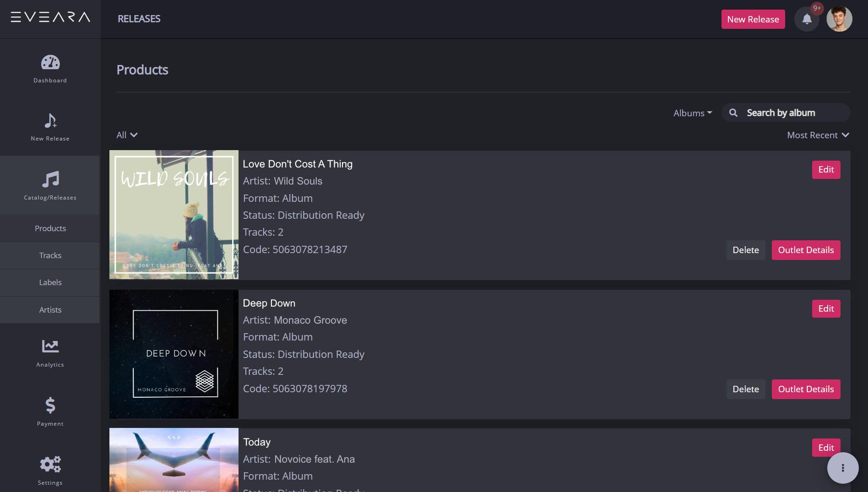Open Deep Down album cover thumbnail

click(174, 354)
